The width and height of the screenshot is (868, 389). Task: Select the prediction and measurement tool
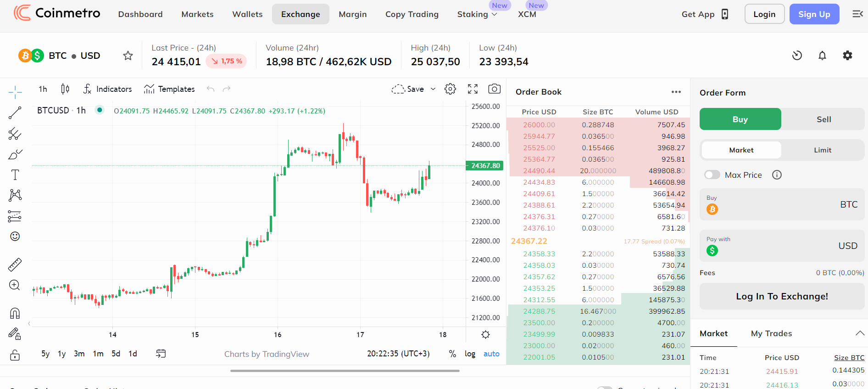click(x=15, y=216)
